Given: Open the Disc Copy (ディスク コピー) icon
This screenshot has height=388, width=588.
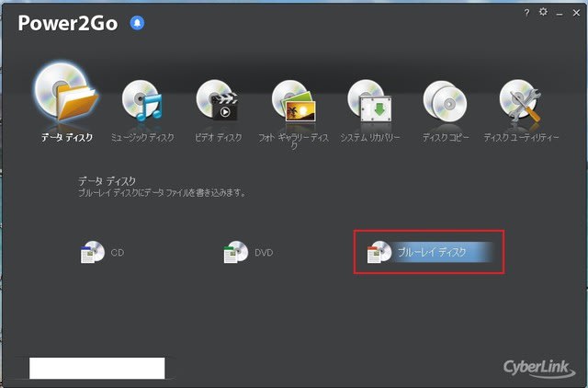Looking at the screenshot, I should click(445, 101).
